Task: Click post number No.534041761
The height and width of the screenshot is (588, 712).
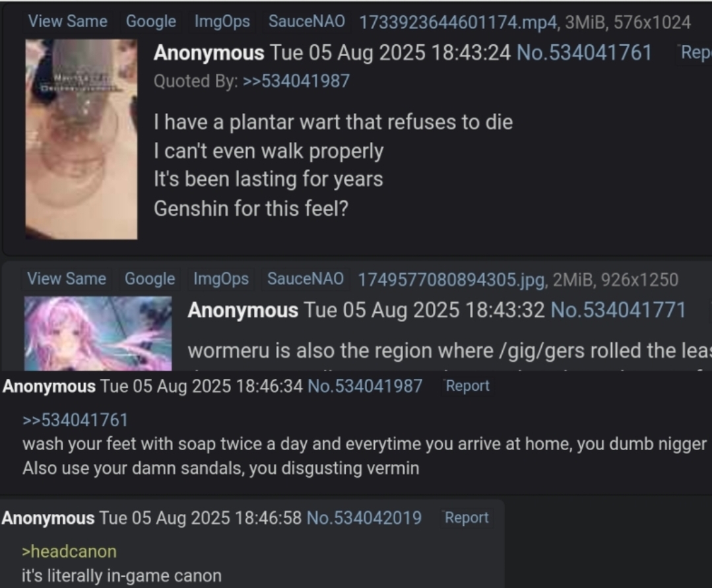Action: [585, 53]
